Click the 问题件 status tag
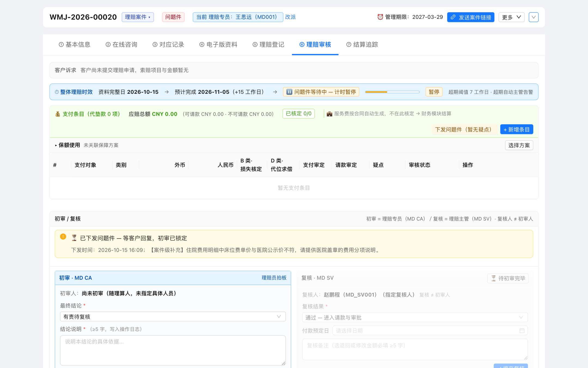This screenshot has width=588, height=368. (x=173, y=17)
